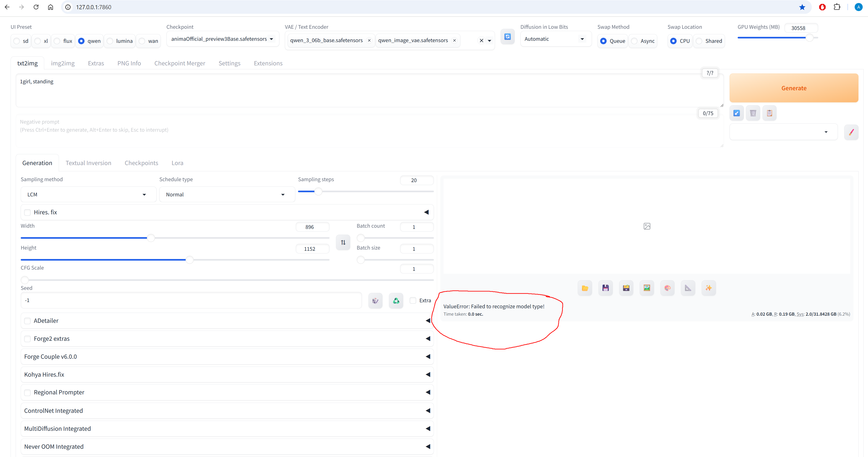The image size is (868, 457).
Task: Send the image to img2img with the picture icon
Action: pyautogui.click(x=647, y=288)
